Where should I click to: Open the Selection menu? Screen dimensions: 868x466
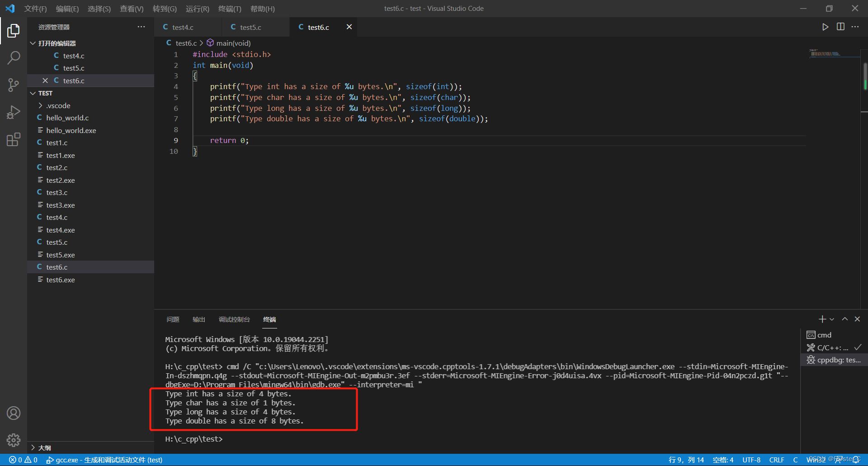pyautogui.click(x=99, y=9)
